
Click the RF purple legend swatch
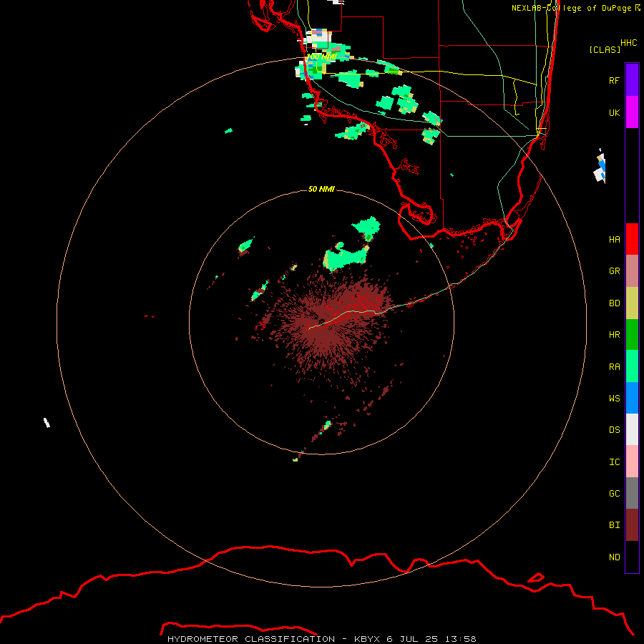632,80
